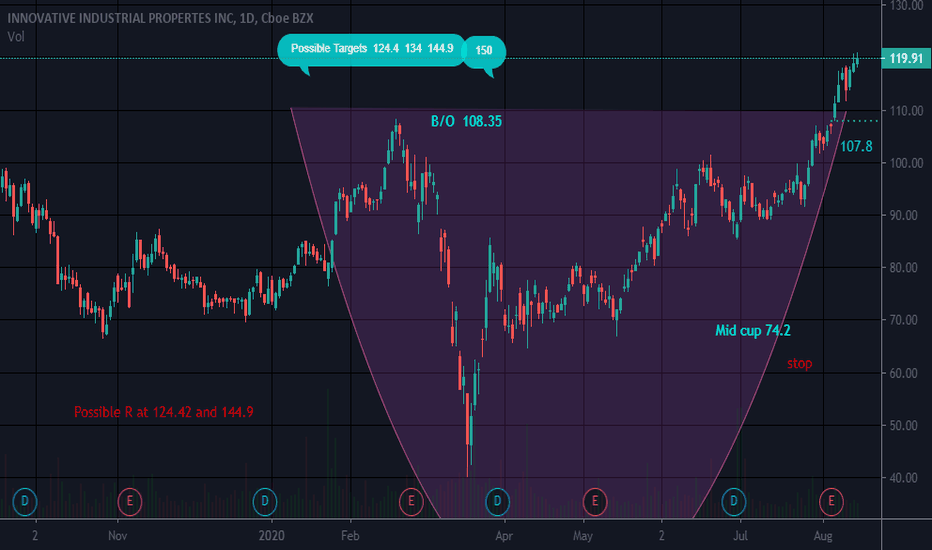Click the Mid cup 74.2 annotation
The width and height of the screenshot is (932, 550).
(x=752, y=331)
